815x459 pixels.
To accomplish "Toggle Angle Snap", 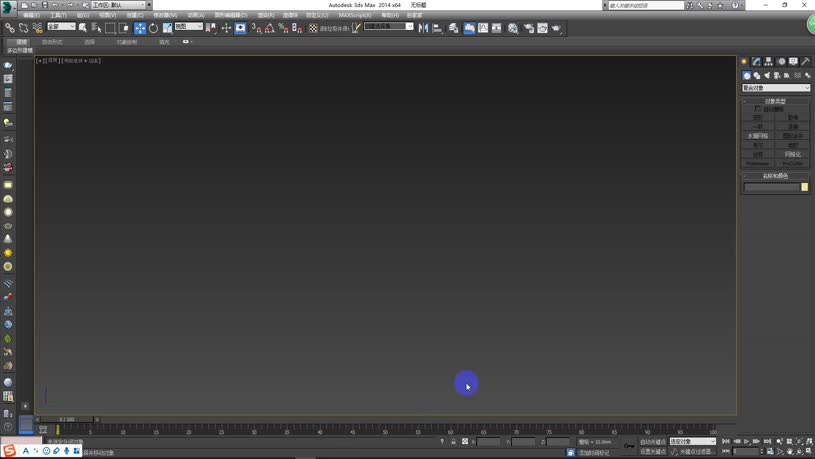I will pos(270,28).
